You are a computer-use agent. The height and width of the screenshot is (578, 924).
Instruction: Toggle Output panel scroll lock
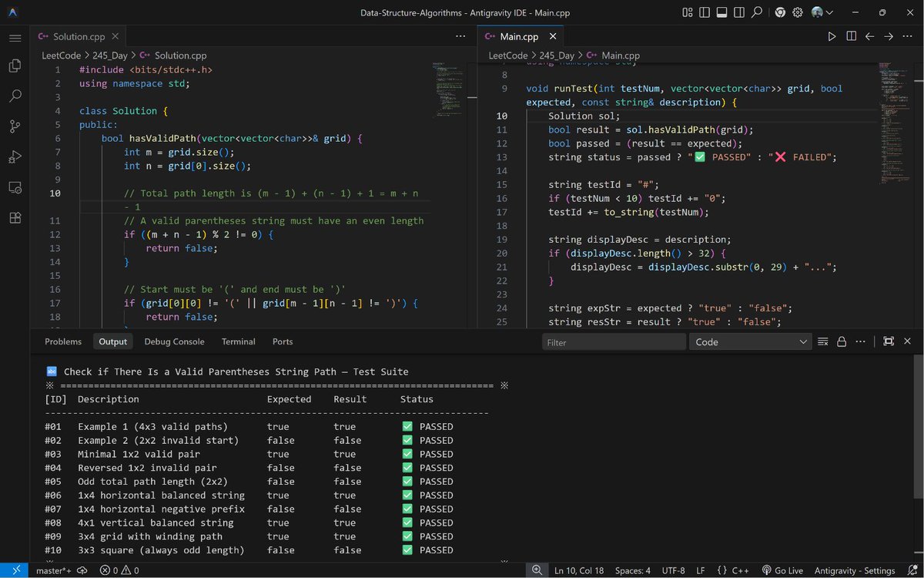click(842, 341)
